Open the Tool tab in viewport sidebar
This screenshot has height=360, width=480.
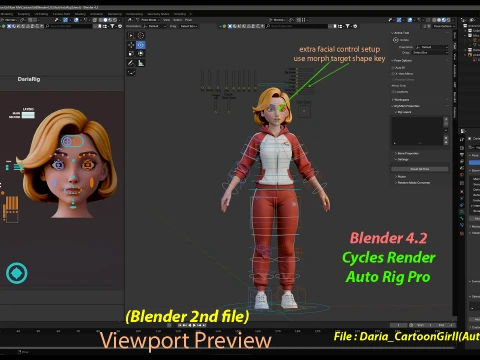455,46
